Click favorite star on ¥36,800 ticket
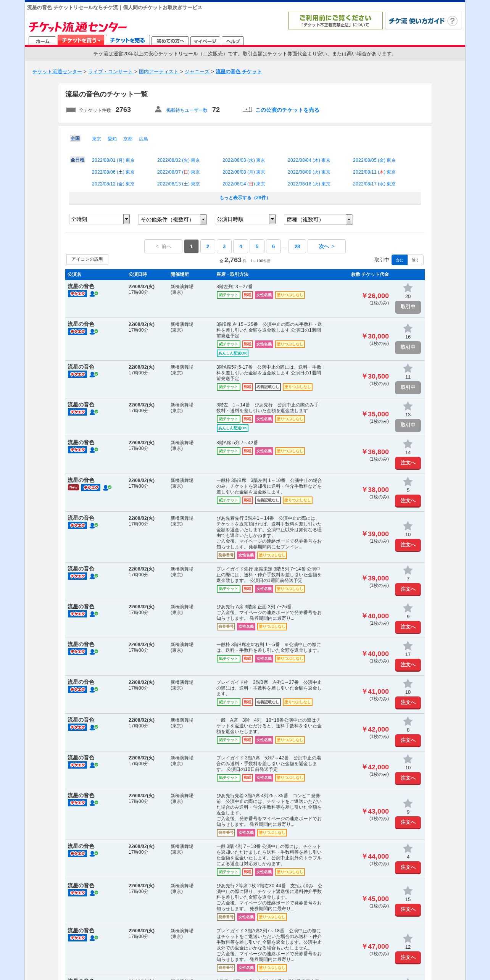The height and width of the screenshot is (980, 490). click(408, 444)
